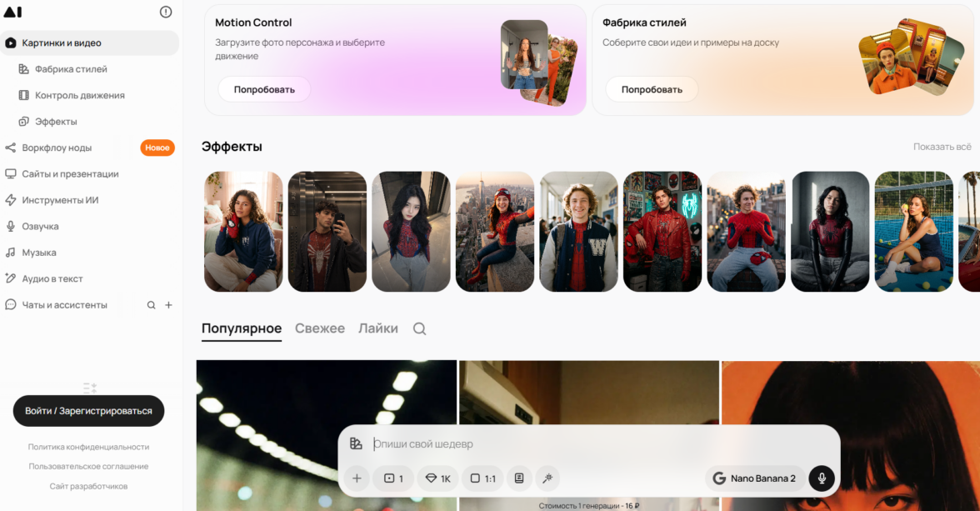Open 1:1 aspect ratio selector

pos(482,478)
